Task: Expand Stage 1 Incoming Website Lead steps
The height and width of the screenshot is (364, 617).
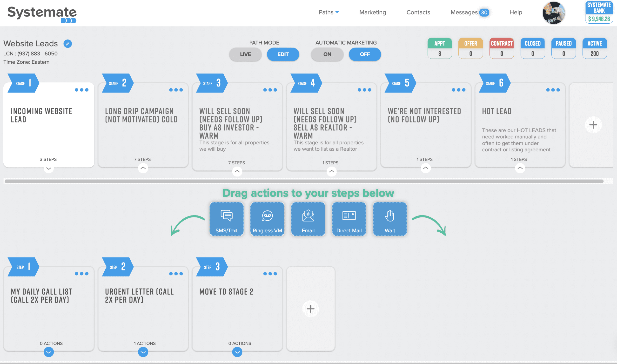Action: click(49, 169)
